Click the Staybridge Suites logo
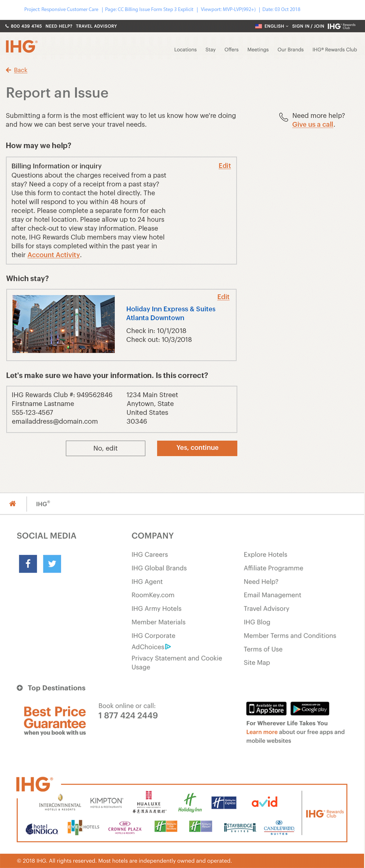Viewport: 365px width, 868px height. [x=240, y=827]
